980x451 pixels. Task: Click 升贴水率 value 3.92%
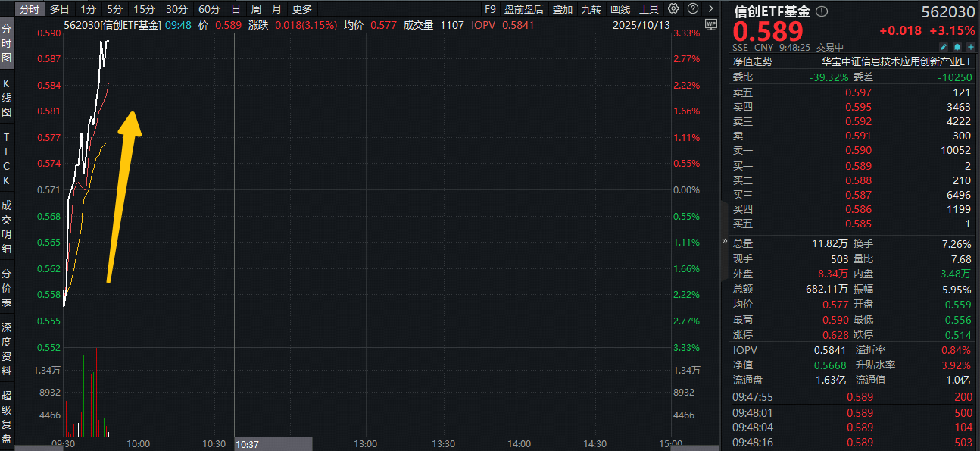click(x=956, y=365)
